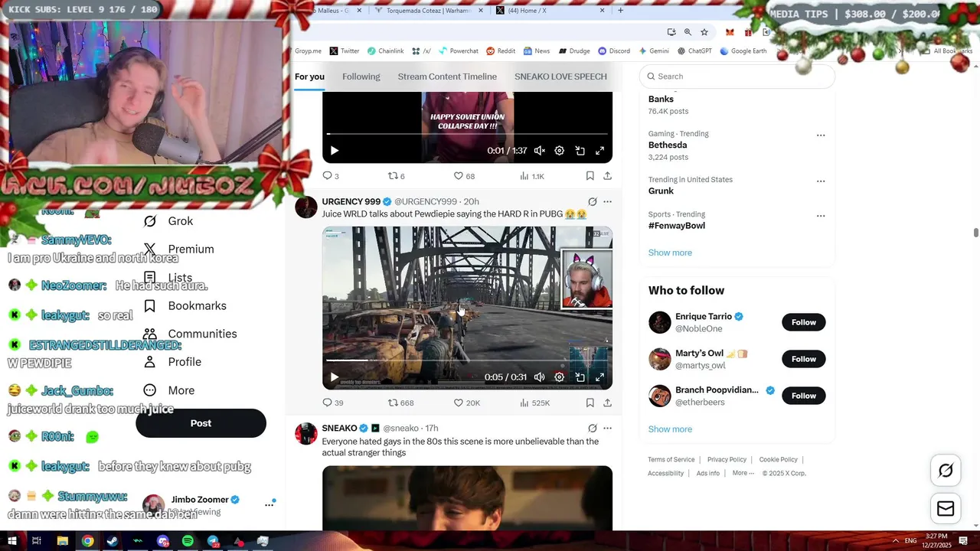Bookmark the Soviet Union video post
980x551 pixels.
[590, 176]
